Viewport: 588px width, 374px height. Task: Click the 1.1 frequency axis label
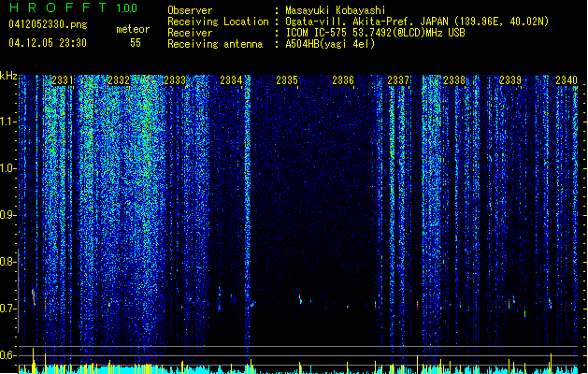click(7, 122)
